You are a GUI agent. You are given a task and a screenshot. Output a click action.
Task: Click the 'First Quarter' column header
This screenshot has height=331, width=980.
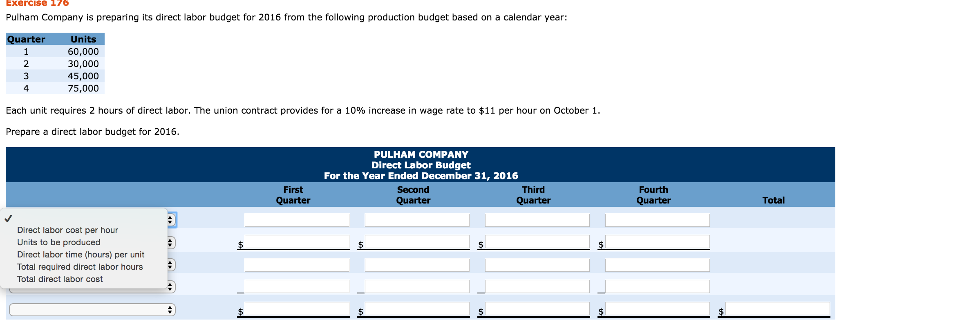[293, 195]
